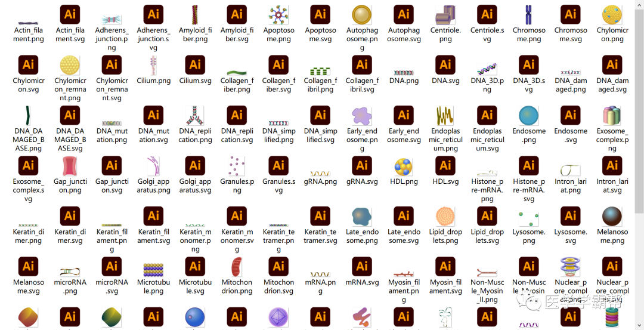
Task: Click the file name Histone_pre-mRNA.png
Action: (x=487, y=190)
